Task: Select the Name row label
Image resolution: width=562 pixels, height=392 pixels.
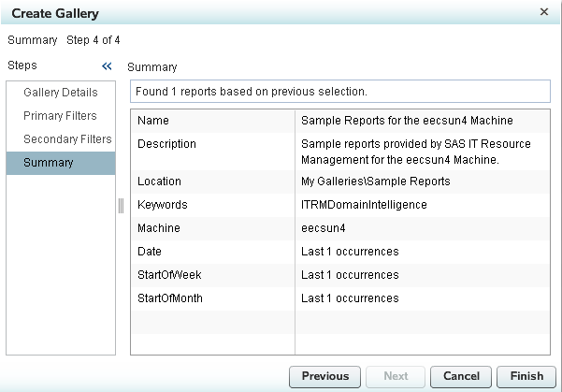Action: tap(153, 121)
